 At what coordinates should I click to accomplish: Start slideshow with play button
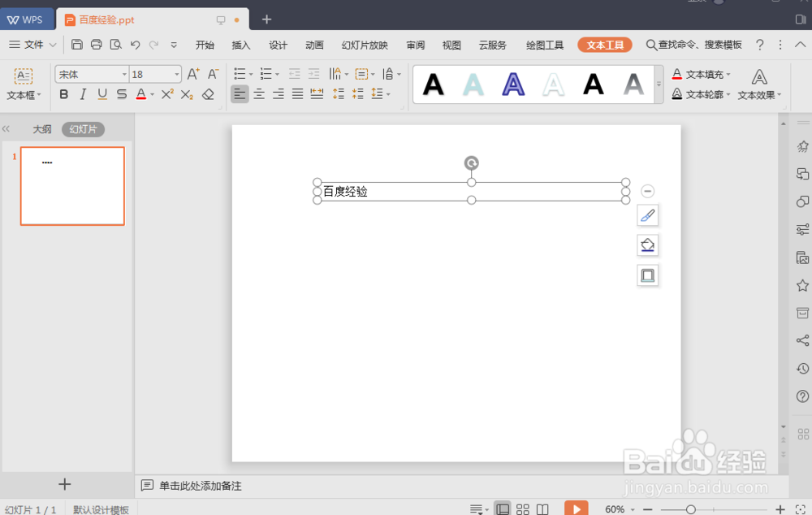[x=577, y=509]
